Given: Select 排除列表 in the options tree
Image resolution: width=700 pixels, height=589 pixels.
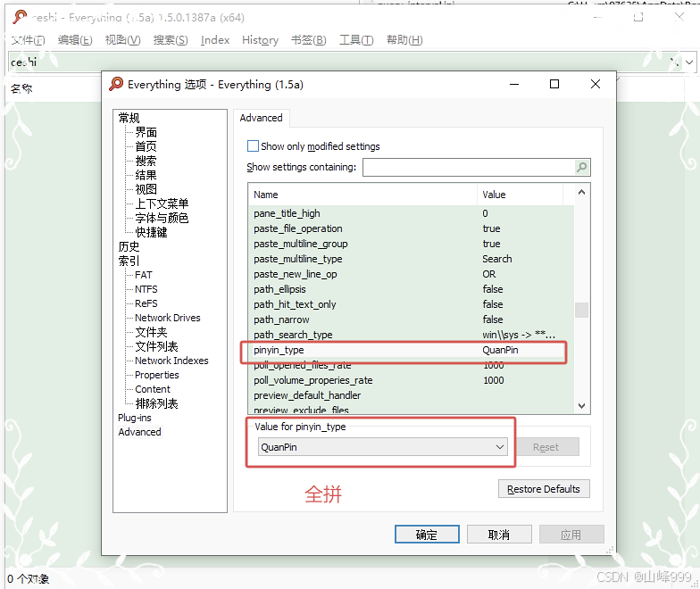Looking at the screenshot, I should point(157,403).
